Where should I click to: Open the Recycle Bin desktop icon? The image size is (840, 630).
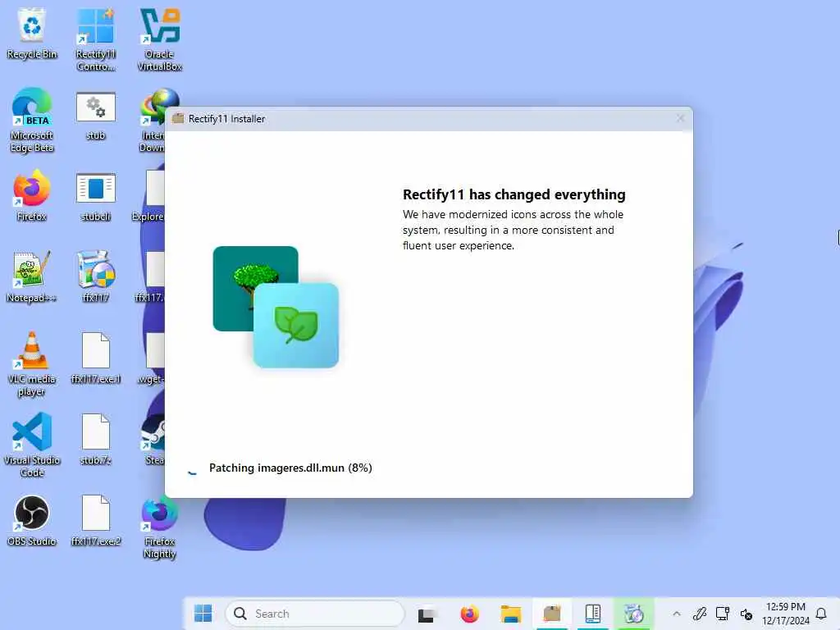[32, 33]
